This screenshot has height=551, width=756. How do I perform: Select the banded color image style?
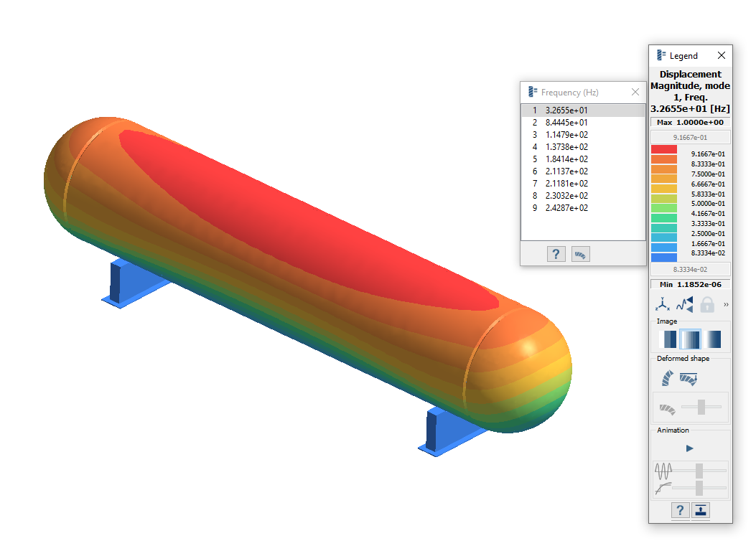tap(668, 339)
